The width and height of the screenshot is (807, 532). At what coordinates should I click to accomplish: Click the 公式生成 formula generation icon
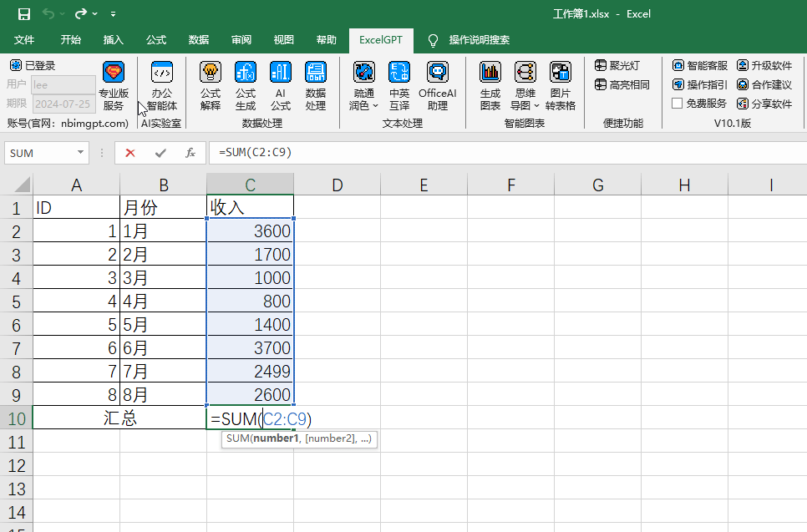point(246,85)
